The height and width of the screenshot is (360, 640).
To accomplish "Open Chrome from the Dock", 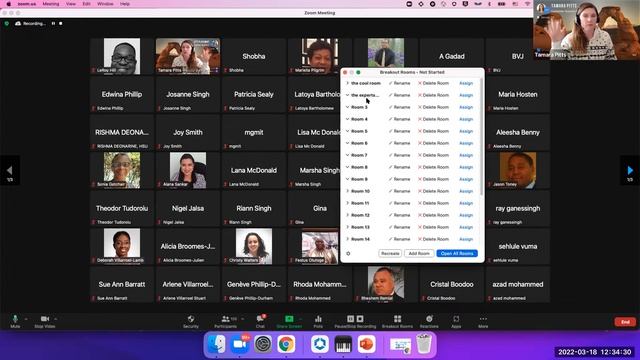I will click(x=286, y=344).
